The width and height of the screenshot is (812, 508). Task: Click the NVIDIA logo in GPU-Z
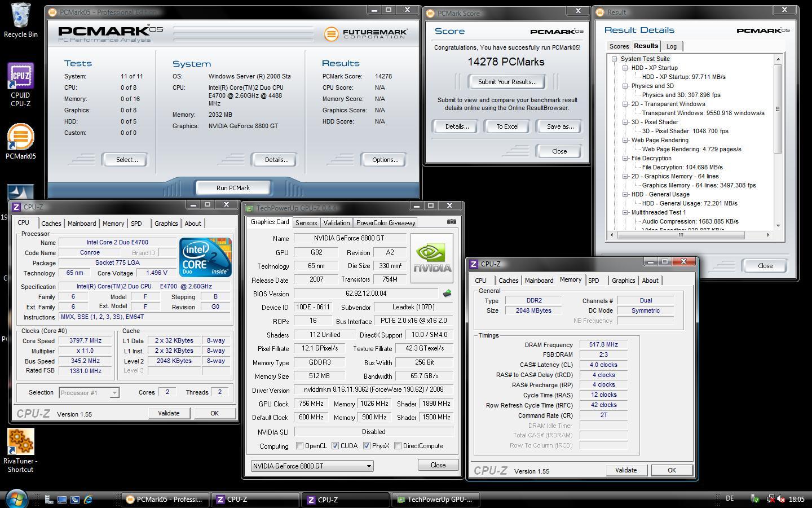tap(432, 258)
